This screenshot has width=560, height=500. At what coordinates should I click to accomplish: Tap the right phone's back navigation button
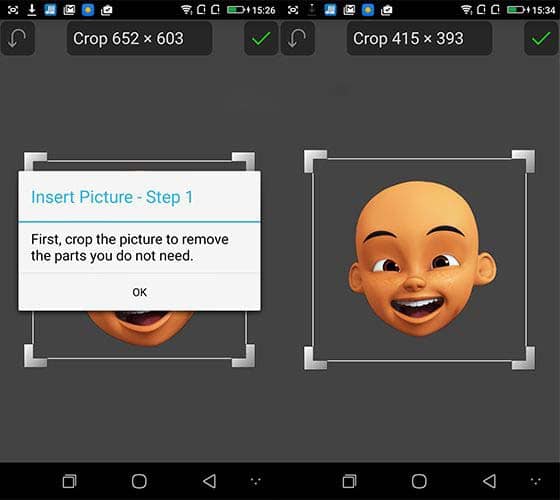click(490, 481)
